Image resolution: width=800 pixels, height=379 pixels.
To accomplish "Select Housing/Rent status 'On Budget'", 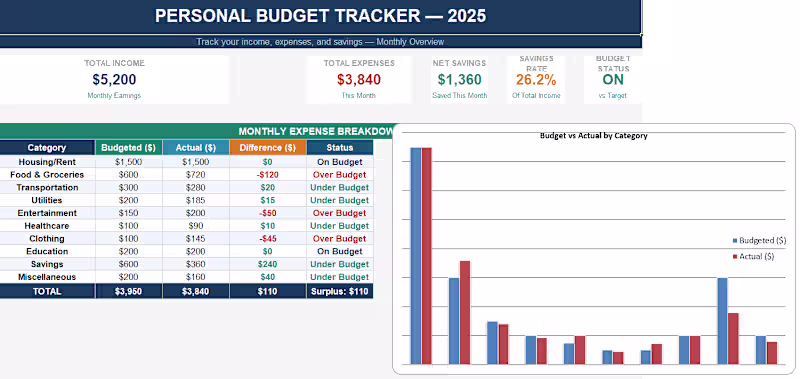I will click(x=340, y=162).
